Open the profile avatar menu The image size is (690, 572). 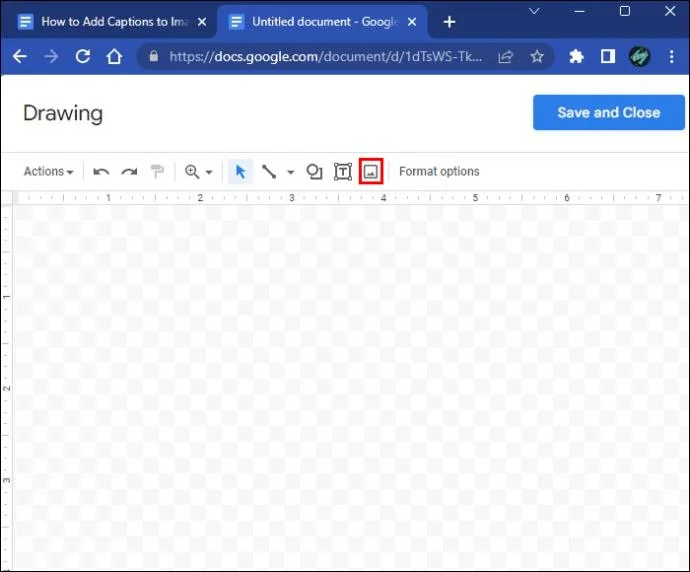click(639, 56)
